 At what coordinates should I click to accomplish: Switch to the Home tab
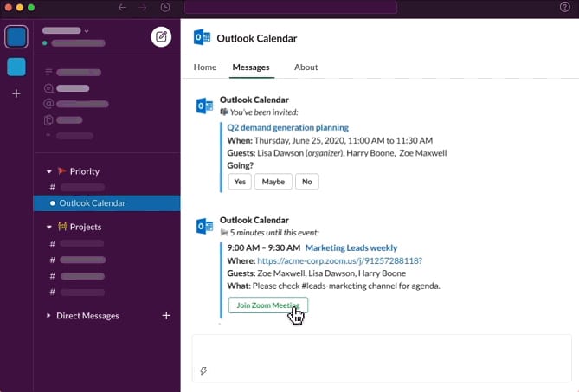[205, 67]
